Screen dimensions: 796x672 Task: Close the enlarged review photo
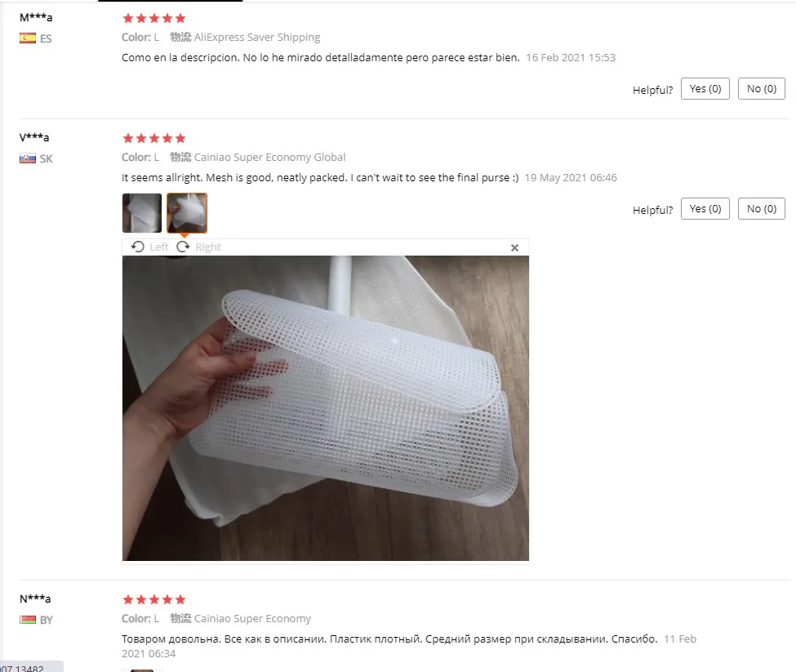click(x=514, y=247)
